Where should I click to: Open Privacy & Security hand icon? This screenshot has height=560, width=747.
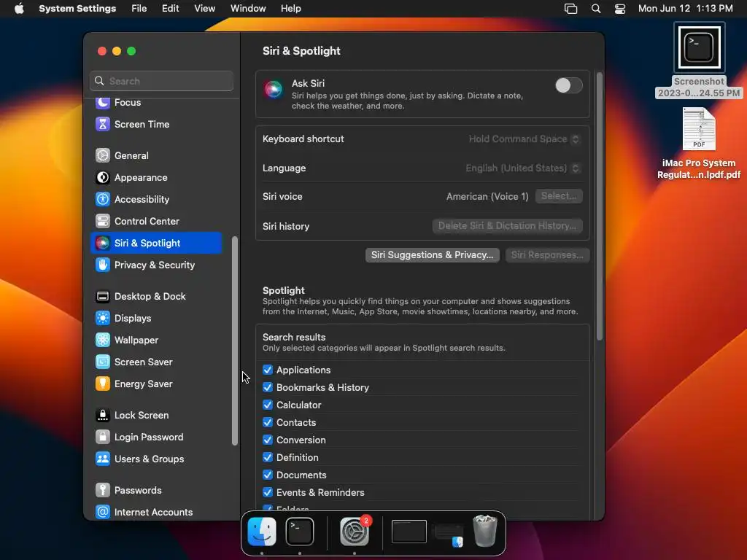(102, 265)
